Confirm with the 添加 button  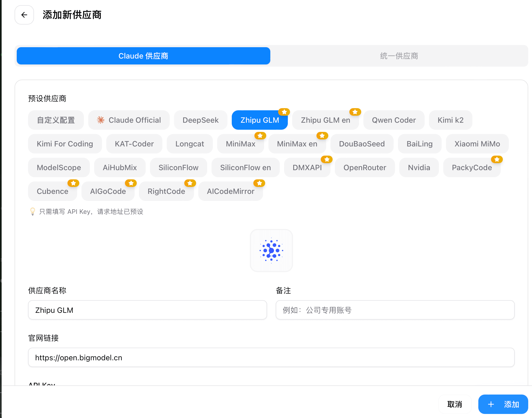point(503,404)
